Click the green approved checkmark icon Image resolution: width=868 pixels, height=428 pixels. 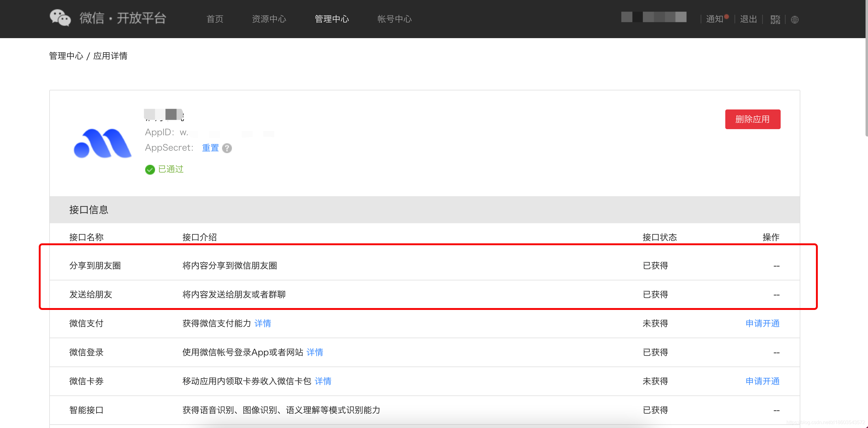pos(149,169)
